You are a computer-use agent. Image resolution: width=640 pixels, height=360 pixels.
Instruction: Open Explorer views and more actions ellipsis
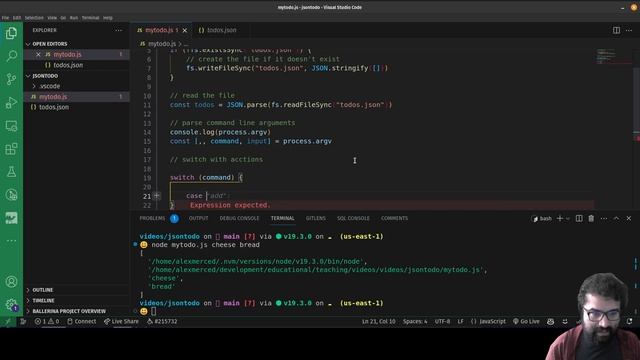[x=118, y=30]
